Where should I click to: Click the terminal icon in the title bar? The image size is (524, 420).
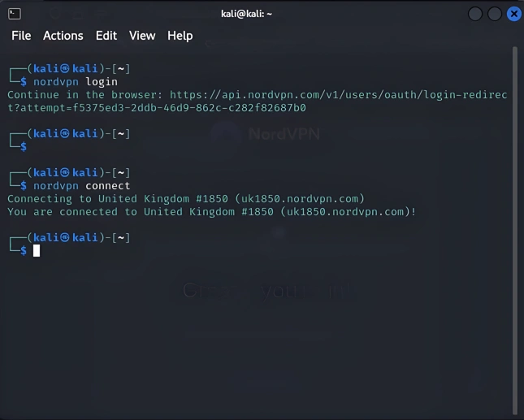[15, 14]
